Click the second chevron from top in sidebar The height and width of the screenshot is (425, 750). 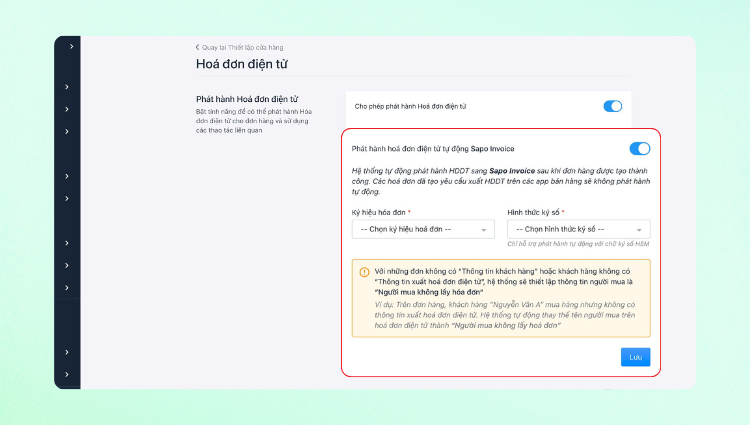click(x=67, y=87)
